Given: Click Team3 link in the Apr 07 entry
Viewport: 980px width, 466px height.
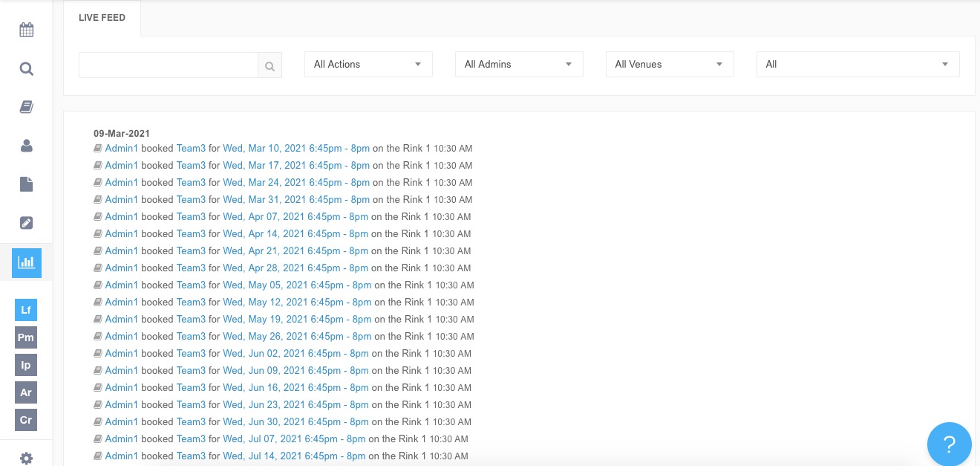Looking at the screenshot, I should pyautogui.click(x=191, y=217).
